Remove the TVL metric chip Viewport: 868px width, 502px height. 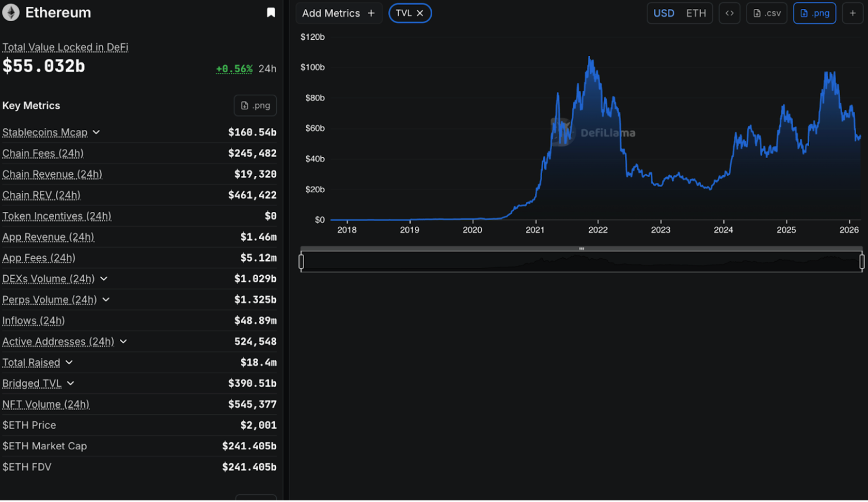420,13
